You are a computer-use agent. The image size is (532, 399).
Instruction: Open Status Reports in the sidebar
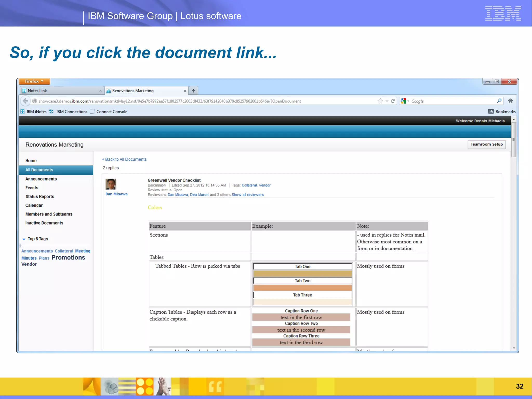(x=40, y=197)
